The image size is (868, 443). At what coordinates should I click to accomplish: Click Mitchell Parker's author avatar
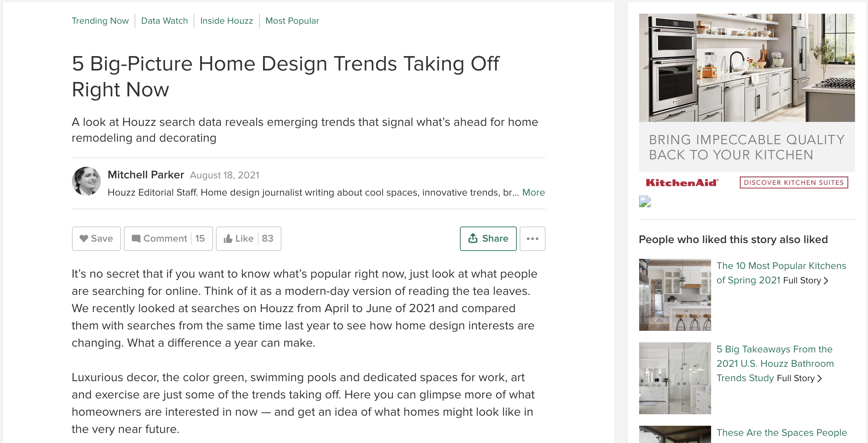coord(86,181)
